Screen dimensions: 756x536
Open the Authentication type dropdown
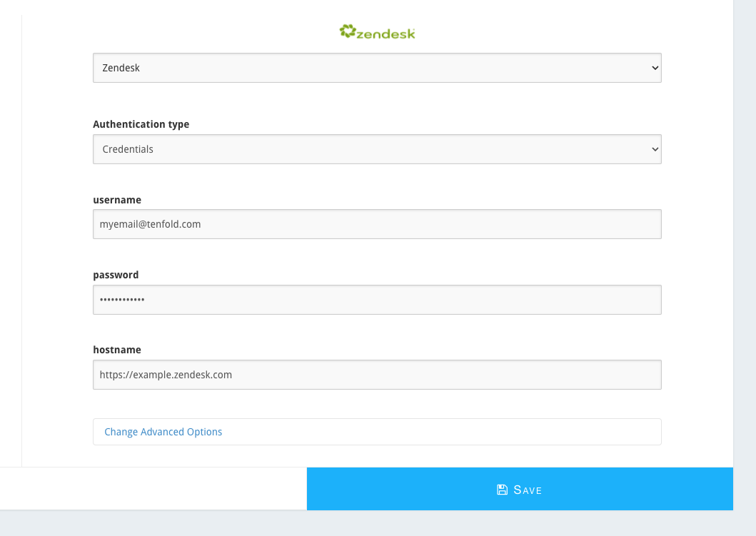[x=377, y=149]
